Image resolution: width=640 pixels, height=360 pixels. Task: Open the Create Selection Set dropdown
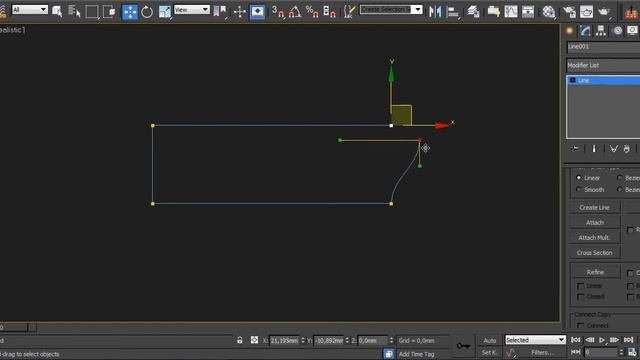[391, 9]
